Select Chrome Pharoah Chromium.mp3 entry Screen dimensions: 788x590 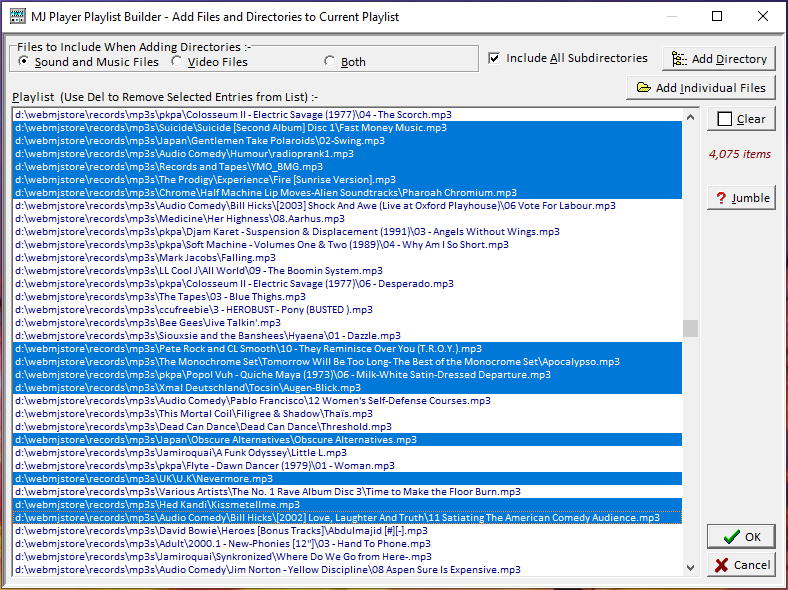coord(347,193)
